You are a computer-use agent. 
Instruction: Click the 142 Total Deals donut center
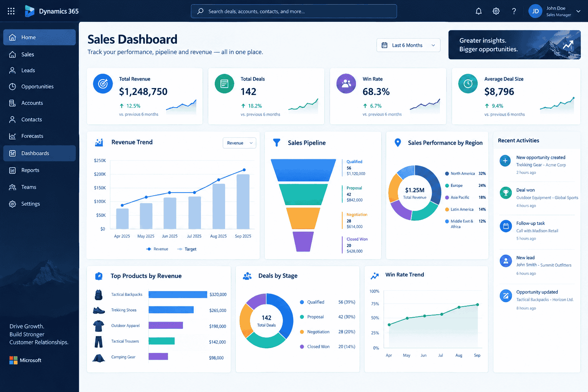(266, 321)
